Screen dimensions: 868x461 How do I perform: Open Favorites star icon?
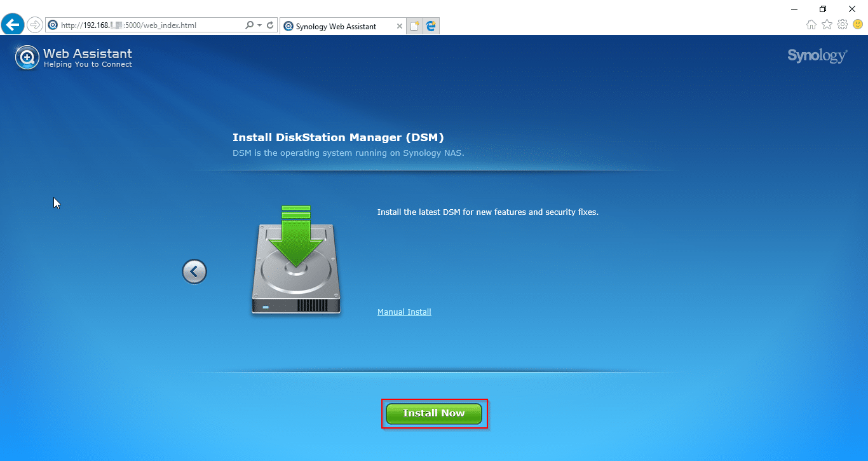coord(827,25)
